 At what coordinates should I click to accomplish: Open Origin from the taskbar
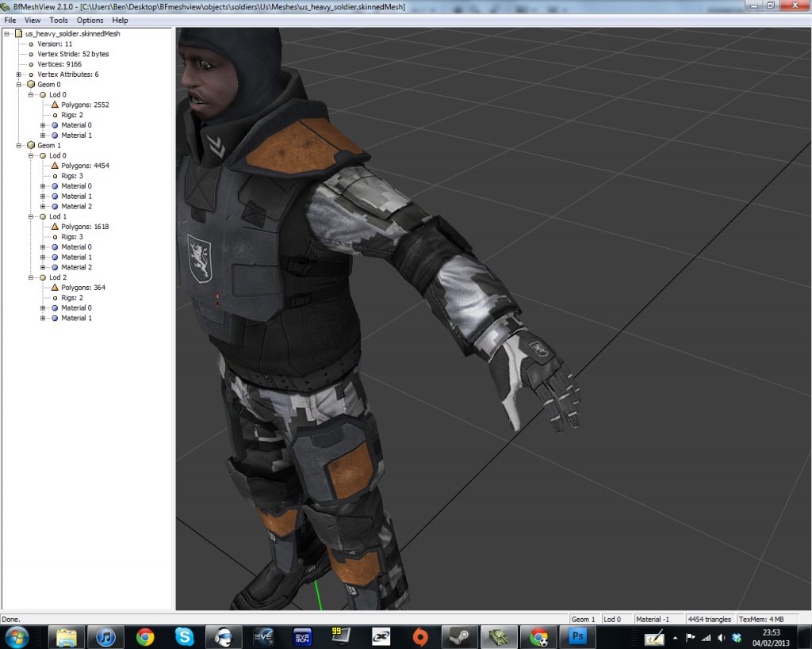click(420, 637)
